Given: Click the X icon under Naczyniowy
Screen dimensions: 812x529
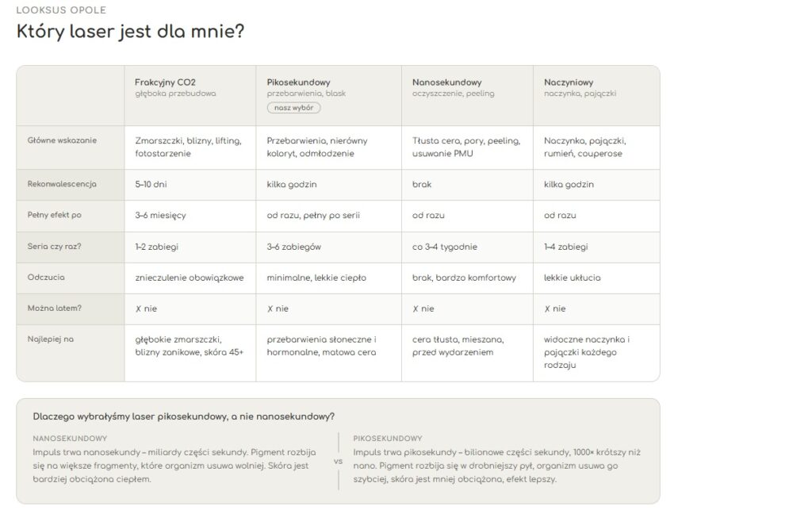Looking at the screenshot, I should point(547,309).
